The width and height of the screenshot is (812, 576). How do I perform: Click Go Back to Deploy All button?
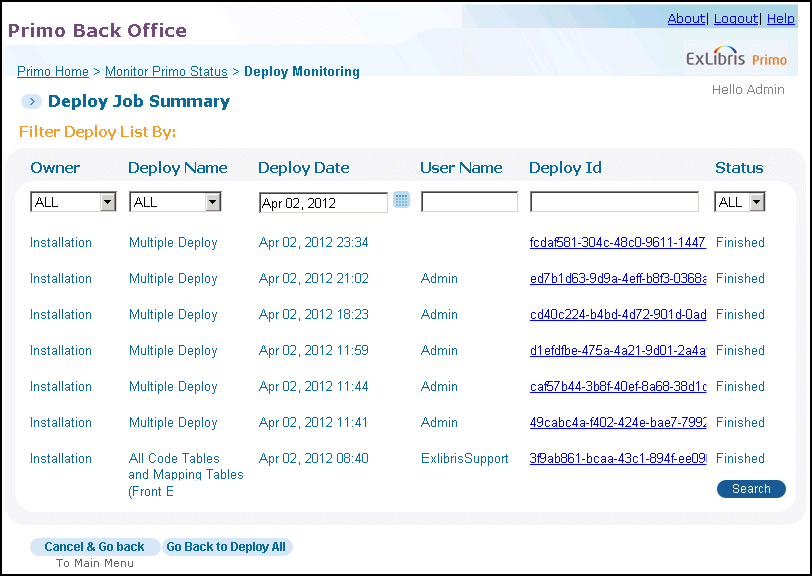[x=227, y=547]
